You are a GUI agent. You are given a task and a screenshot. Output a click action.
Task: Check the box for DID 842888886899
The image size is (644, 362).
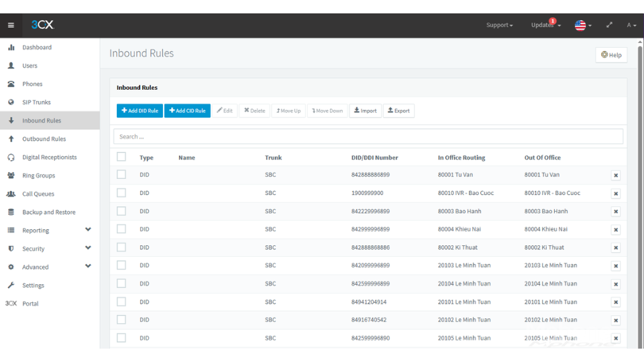121,174
